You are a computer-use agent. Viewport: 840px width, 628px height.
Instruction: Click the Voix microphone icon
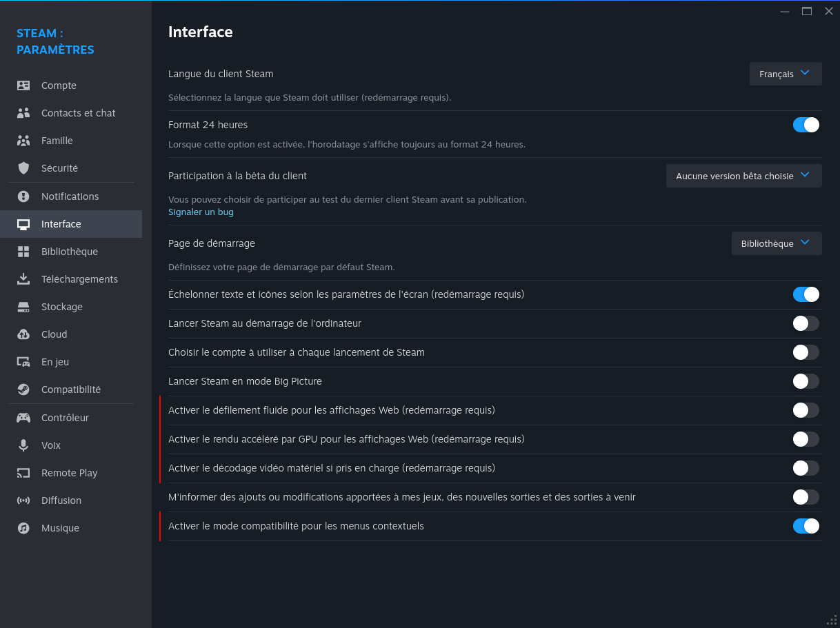[x=23, y=445]
